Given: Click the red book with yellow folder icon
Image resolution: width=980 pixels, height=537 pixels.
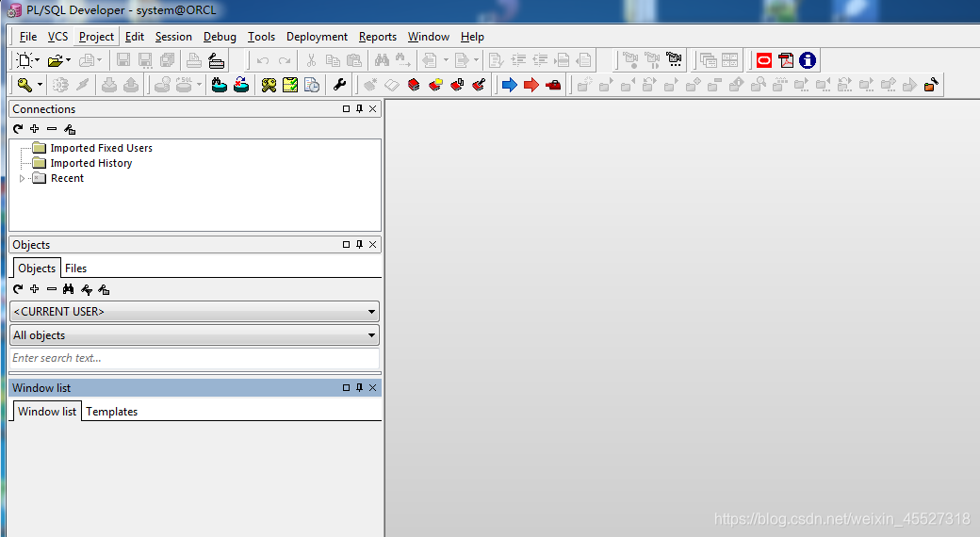Looking at the screenshot, I should pyautogui.click(x=435, y=85).
